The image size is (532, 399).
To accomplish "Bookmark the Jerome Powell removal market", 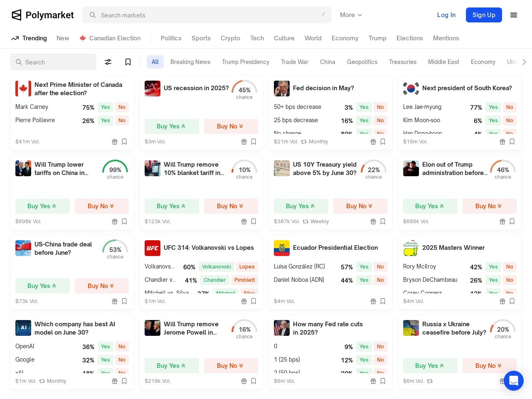I will 254,381.
